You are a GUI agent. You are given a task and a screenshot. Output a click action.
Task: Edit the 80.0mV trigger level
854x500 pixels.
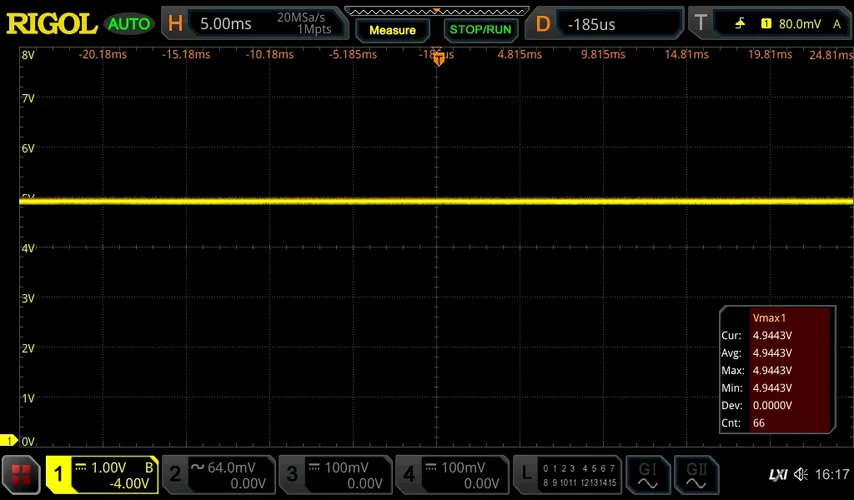coord(800,24)
